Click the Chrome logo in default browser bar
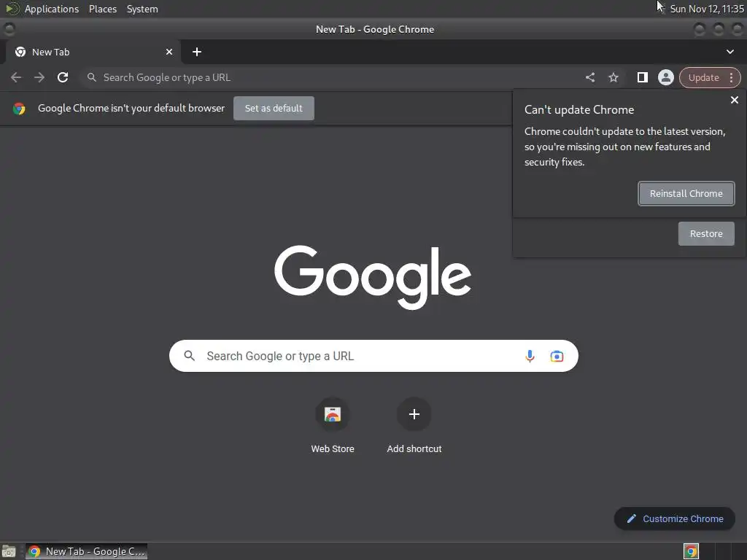 click(x=19, y=109)
